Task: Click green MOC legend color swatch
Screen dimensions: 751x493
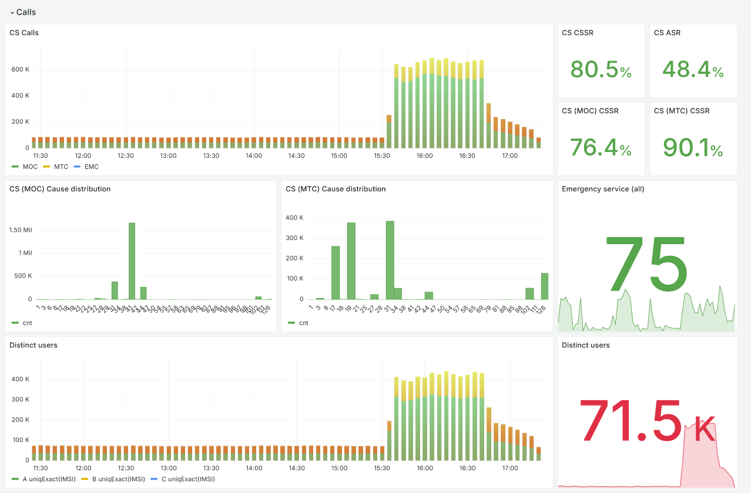Action: tap(15, 167)
